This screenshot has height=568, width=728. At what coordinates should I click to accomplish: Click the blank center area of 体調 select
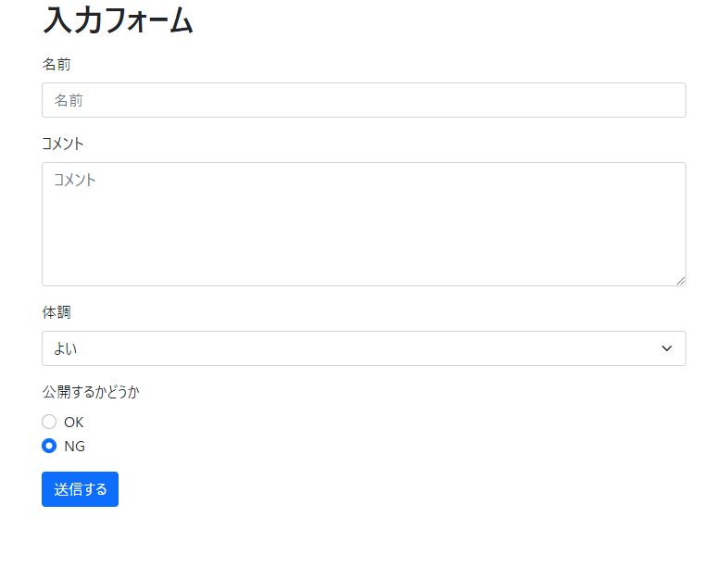364,348
